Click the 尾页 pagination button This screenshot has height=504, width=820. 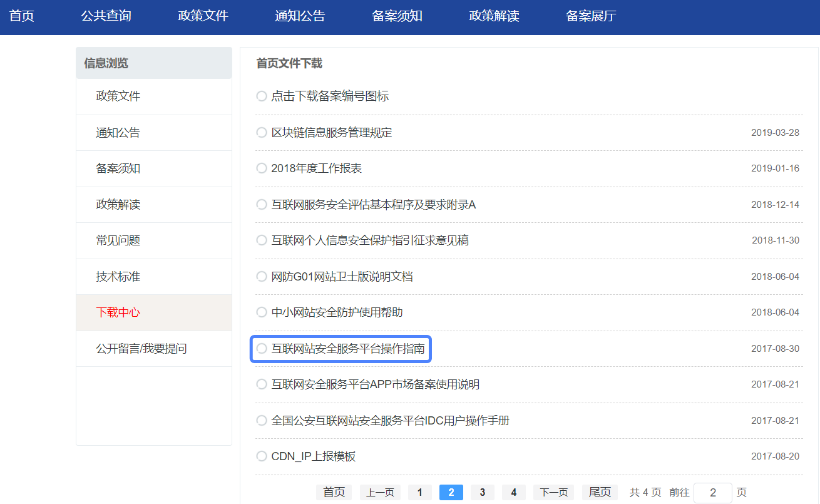coord(600,493)
